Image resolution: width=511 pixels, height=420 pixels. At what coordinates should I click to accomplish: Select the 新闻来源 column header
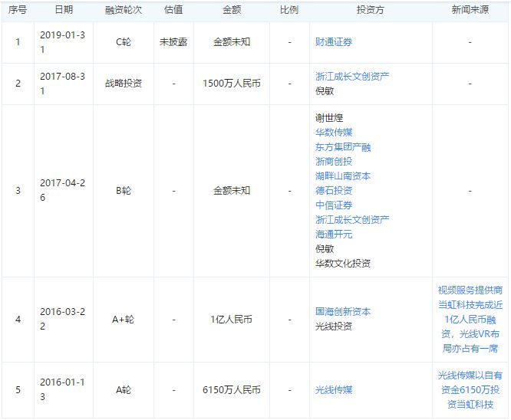click(x=470, y=10)
